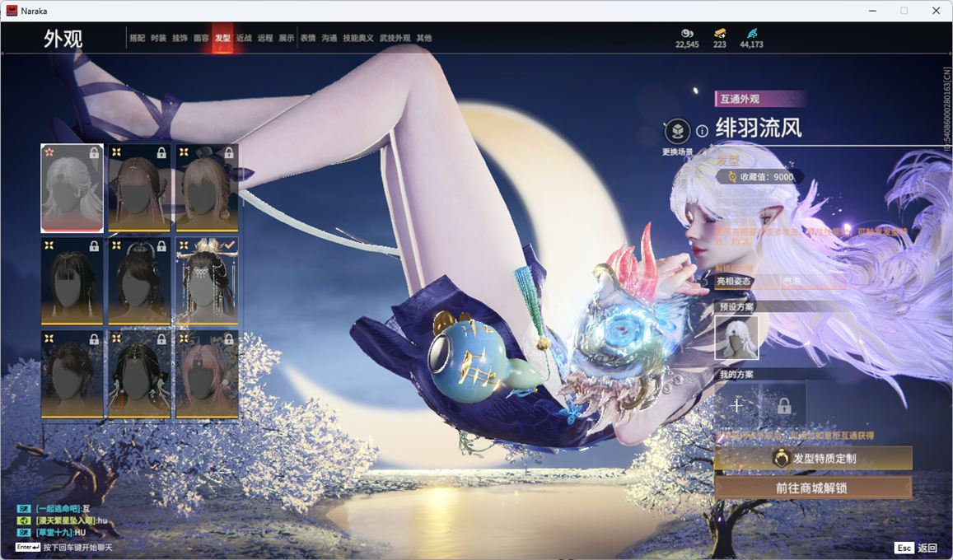Click the 收藏值: 9000 collection value badge

(759, 177)
